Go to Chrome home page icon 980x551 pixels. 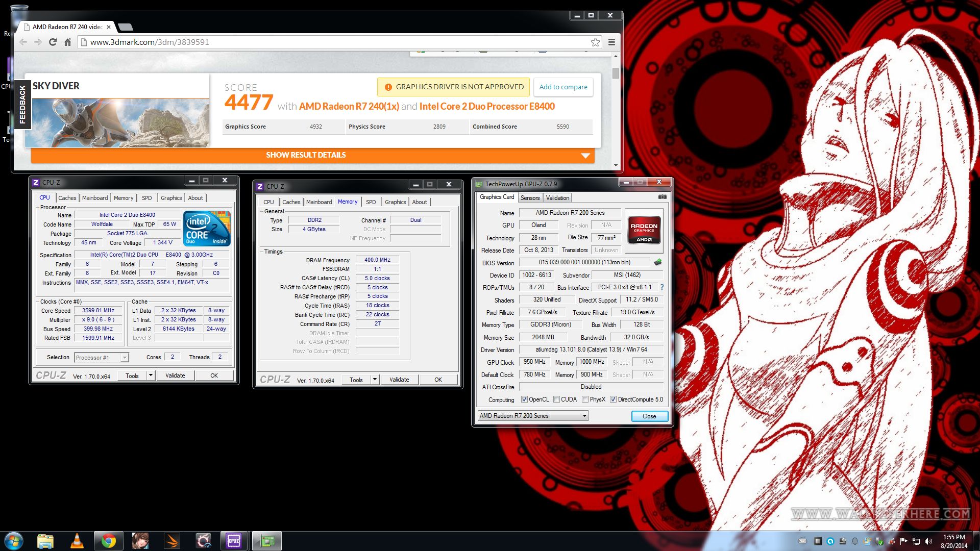[67, 42]
